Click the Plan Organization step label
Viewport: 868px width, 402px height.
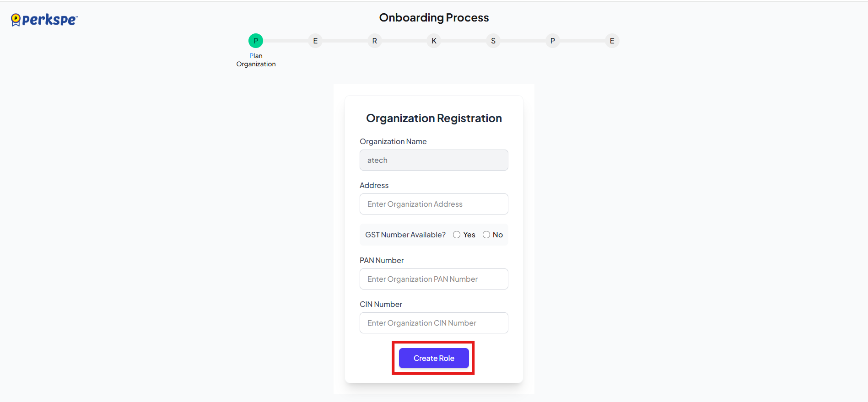coord(256,60)
